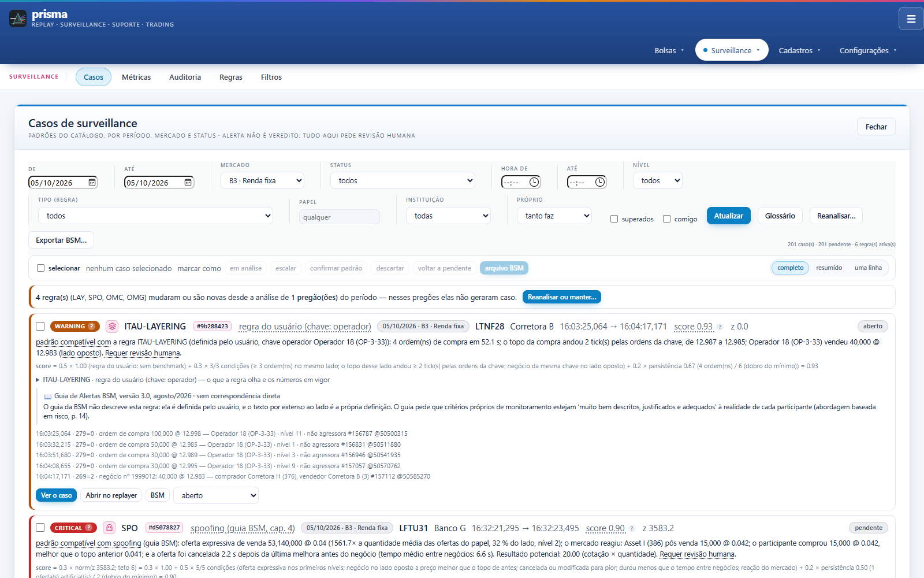Open the TIPO (REGRA) dropdown
Image resolution: width=924 pixels, height=578 pixels.
(155, 216)
